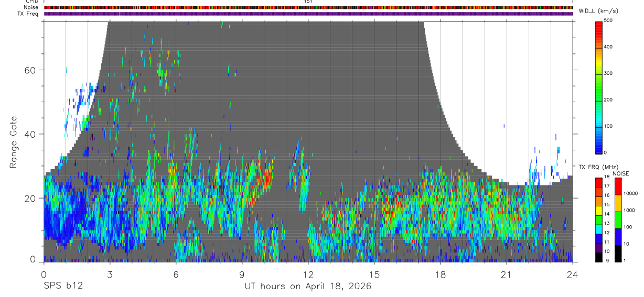Click the 'Range Gate' axis title
The height and width of the screenshot is (297, 644).
tap(14, 141)
